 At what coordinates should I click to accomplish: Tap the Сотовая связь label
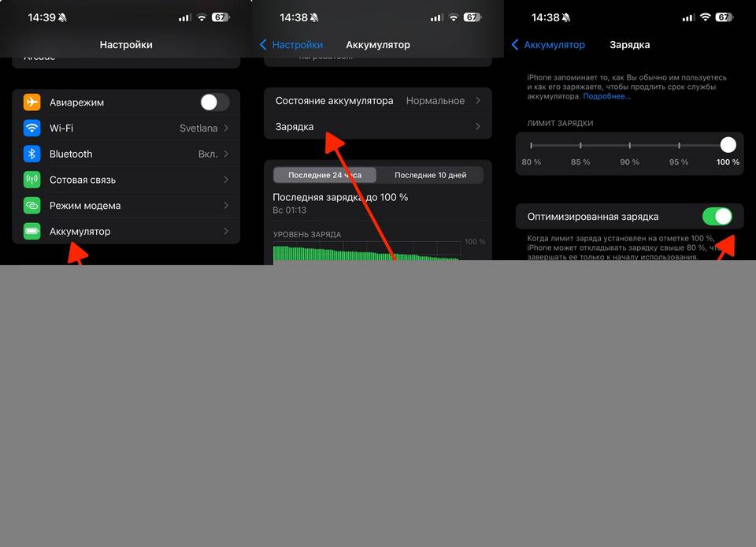83,180
